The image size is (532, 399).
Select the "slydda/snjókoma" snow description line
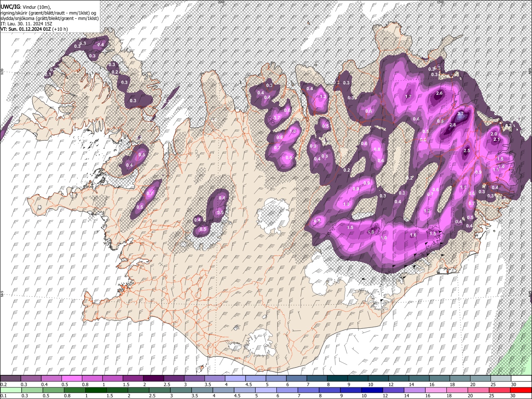(49, 18)
